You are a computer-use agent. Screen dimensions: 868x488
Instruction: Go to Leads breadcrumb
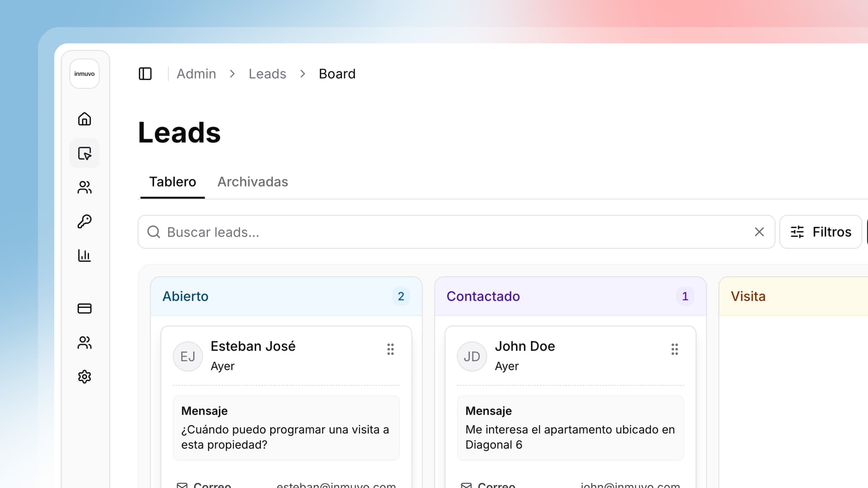coord(267,74)
